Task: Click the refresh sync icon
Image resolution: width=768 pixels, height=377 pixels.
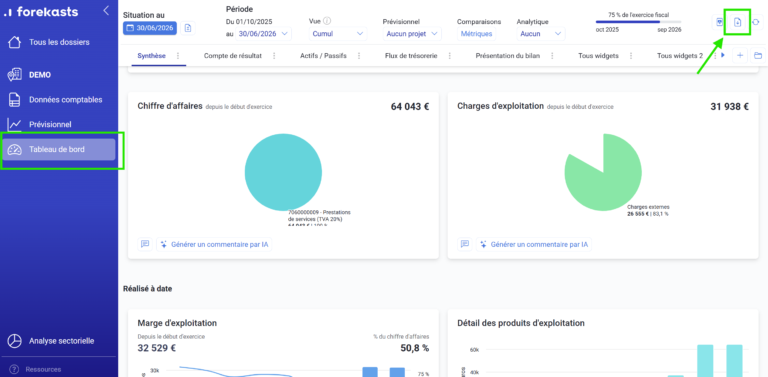Action: 756,22
